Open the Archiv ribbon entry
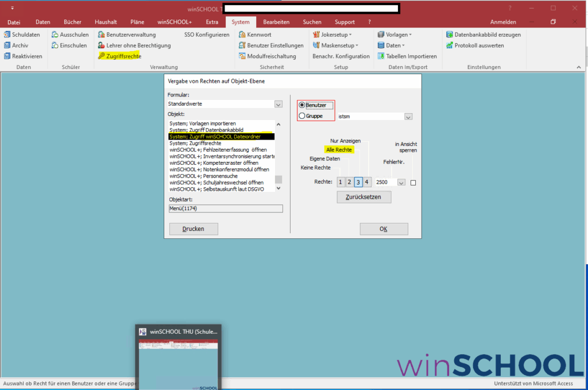This screenshot has width=588, height=390. click(16, 45)
